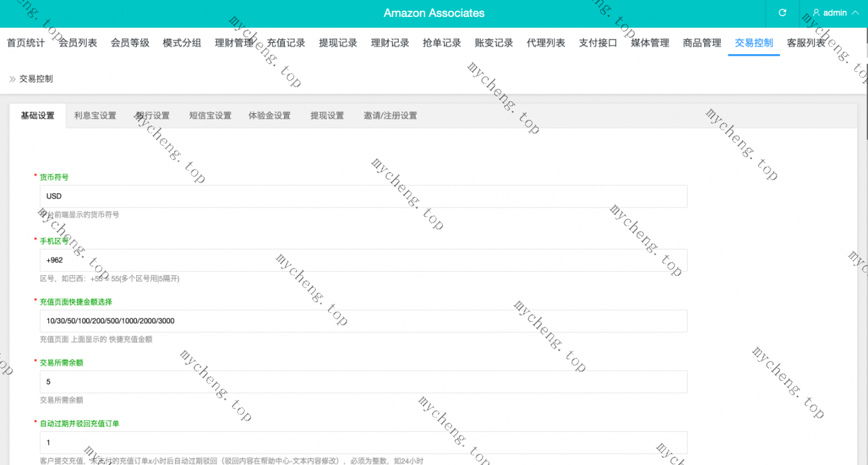Focus the 货币符号 field containing USD

point(363,197)
